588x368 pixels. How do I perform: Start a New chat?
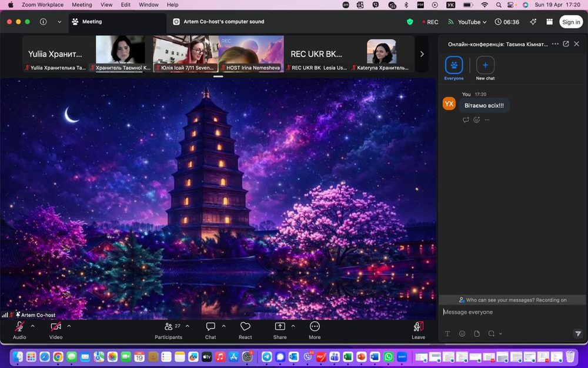click(485, 68)
